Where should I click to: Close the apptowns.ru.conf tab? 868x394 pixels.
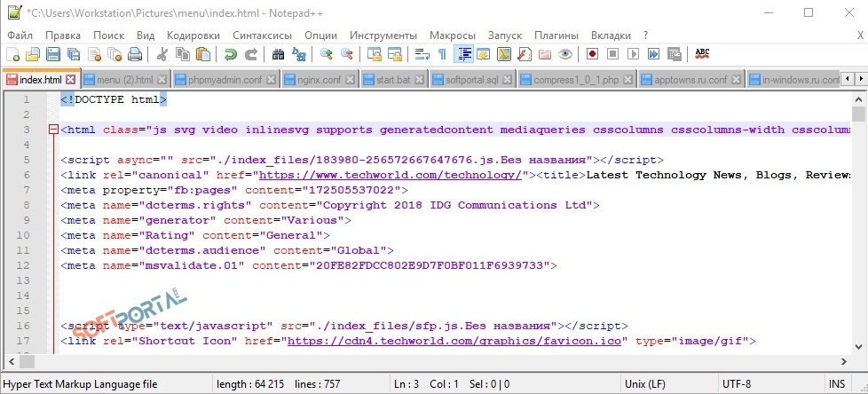pyautogui.click(x=736, y=80)
